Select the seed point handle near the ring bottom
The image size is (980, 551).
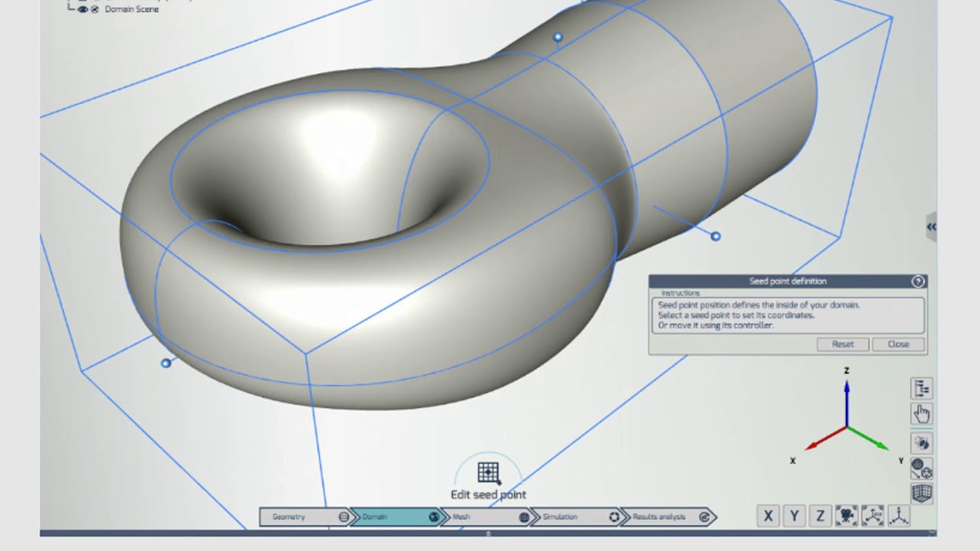(166, 363)
